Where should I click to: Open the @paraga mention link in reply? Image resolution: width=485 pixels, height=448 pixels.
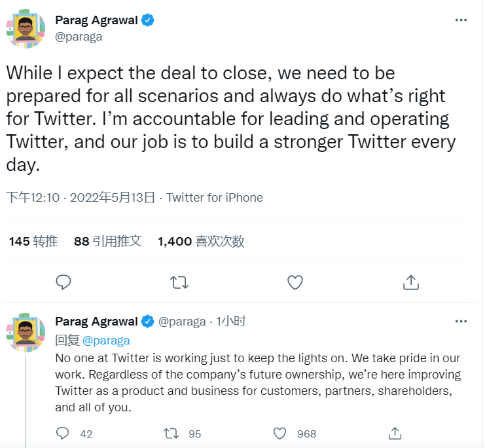pyautogui.click(x=106, y=341)
